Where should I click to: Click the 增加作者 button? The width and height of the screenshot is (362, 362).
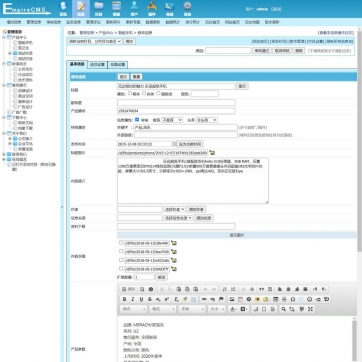(196, 209)
